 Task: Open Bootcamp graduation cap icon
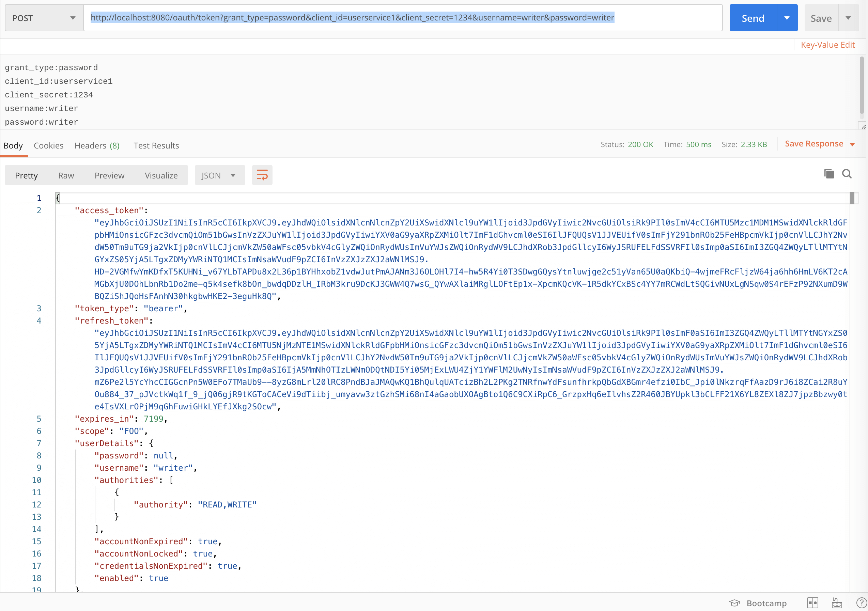point(734,603)
